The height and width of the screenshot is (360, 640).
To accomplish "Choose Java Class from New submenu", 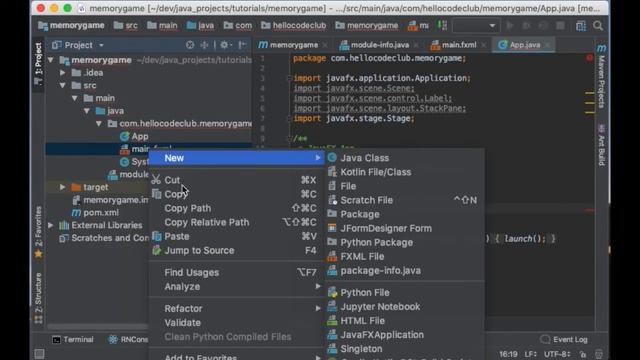I will [x=405, y=158].
